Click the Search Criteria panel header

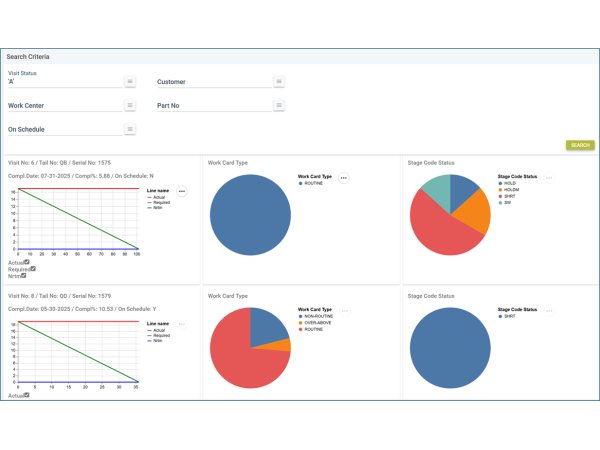point(300,57)
